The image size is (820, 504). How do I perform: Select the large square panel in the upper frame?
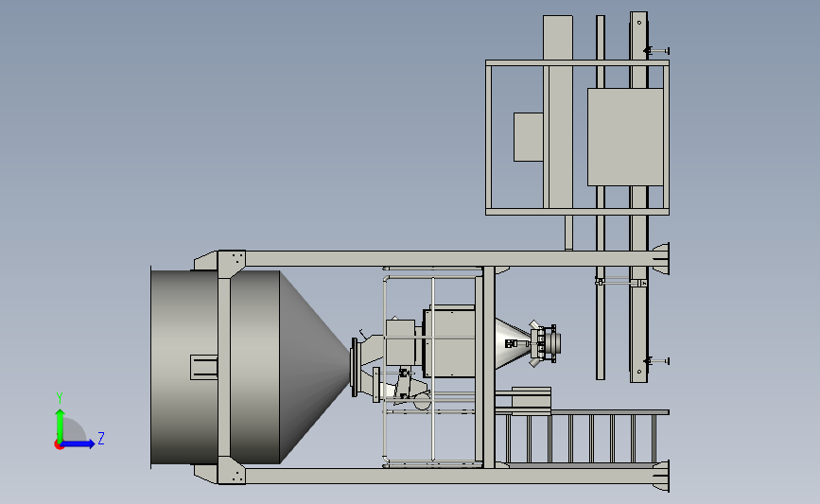click(625, 137)
